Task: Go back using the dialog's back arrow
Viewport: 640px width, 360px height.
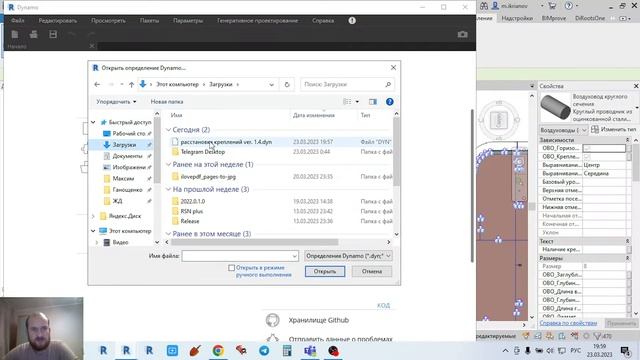Action: click(x=97, y=84)
